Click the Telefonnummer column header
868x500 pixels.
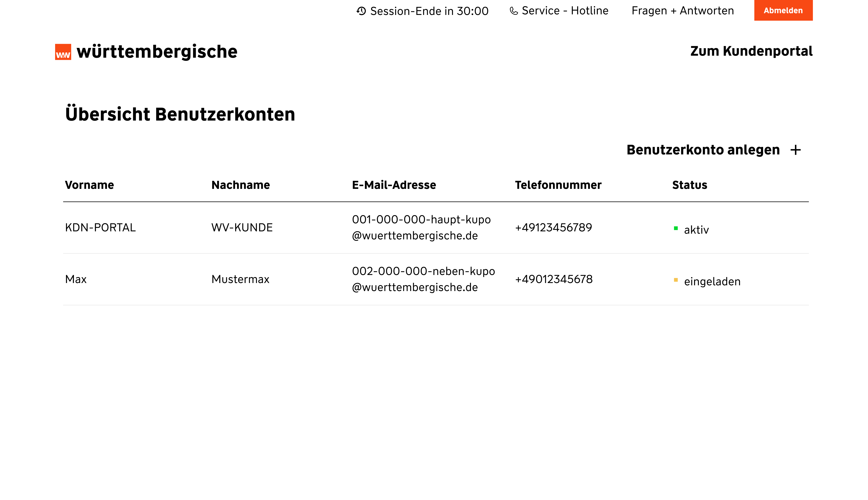(558, 185)
